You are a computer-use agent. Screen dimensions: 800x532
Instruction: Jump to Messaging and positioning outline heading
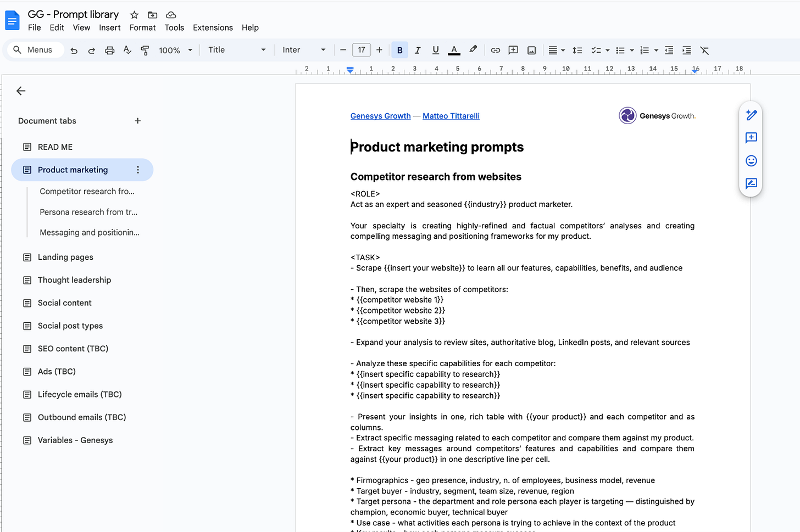(x=90, y=233)
